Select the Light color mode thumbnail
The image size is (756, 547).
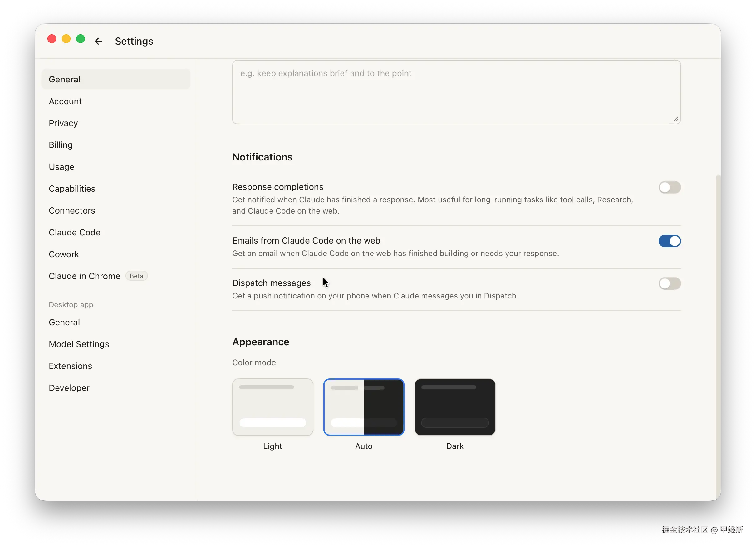pyautogui.click(x=272, y=407)
